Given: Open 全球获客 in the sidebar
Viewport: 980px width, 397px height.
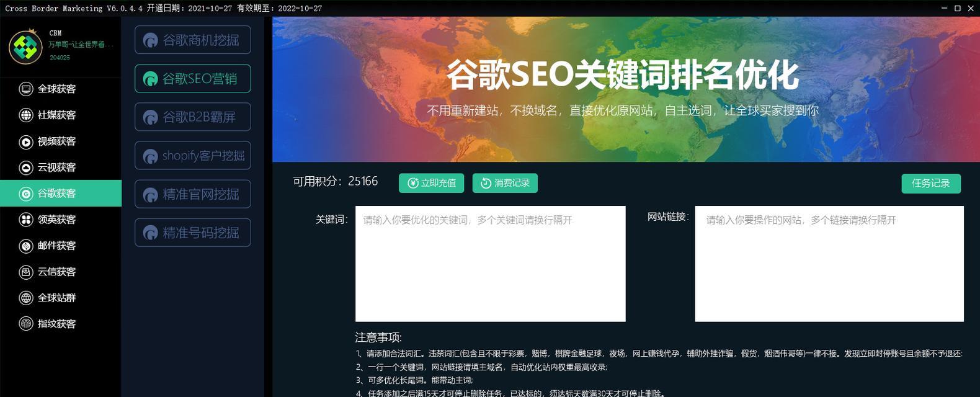Looking at the screenshot, I should (x=61, y=89).
